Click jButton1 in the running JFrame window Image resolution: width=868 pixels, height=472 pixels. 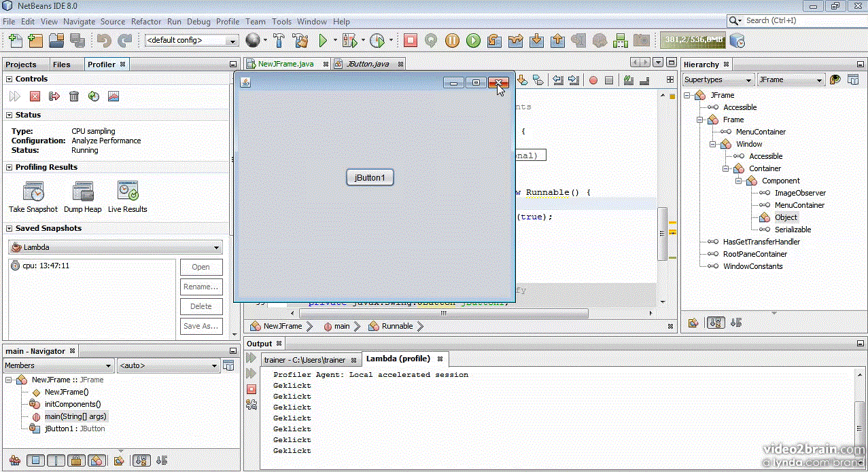[x=370, y=178]
